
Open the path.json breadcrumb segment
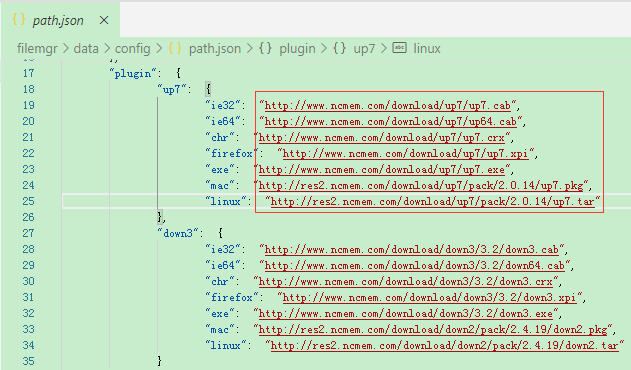coord(214,49)
